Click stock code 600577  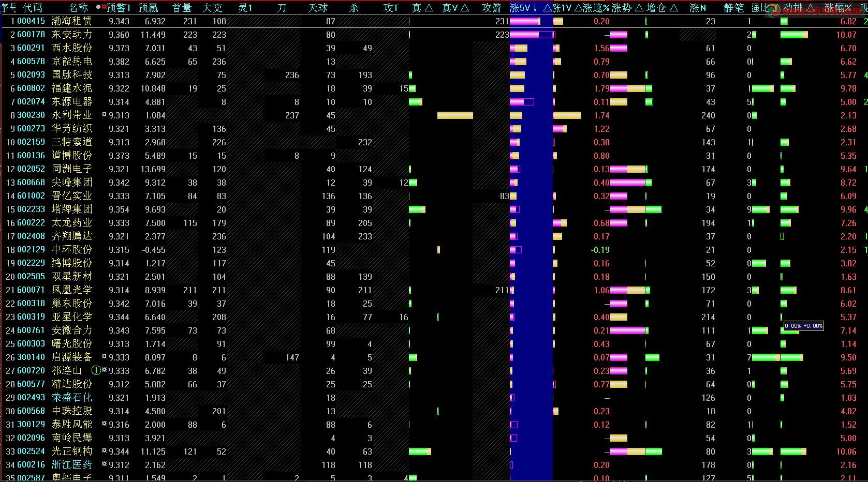coord(31,384)
